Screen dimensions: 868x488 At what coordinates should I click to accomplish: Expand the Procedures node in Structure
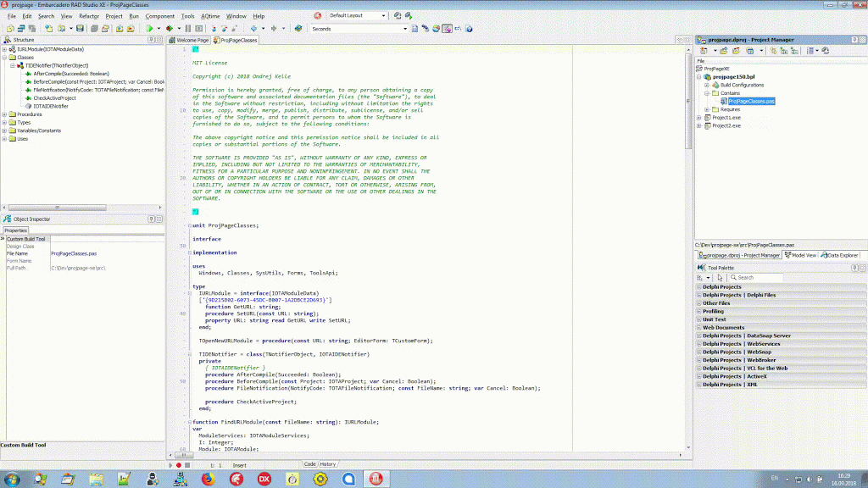(4, 114)
